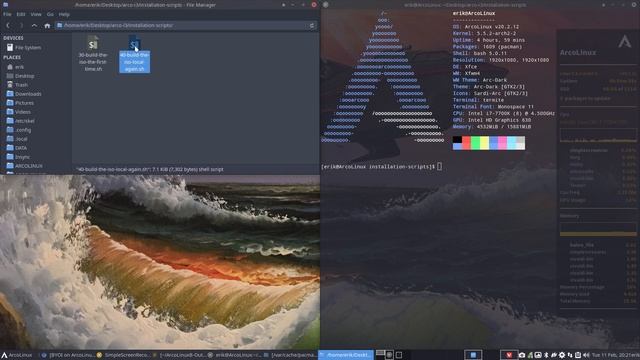This screenshot has width=640, height=360.
Task: Open the erik home shortcut in sidebar
Action: click(x=16, y=67)
